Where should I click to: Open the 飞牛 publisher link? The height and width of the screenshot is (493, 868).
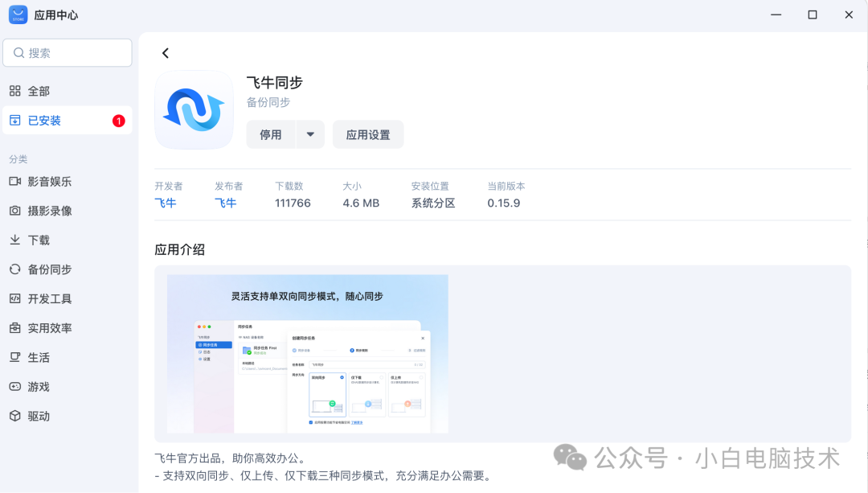(x=226, y=203)
